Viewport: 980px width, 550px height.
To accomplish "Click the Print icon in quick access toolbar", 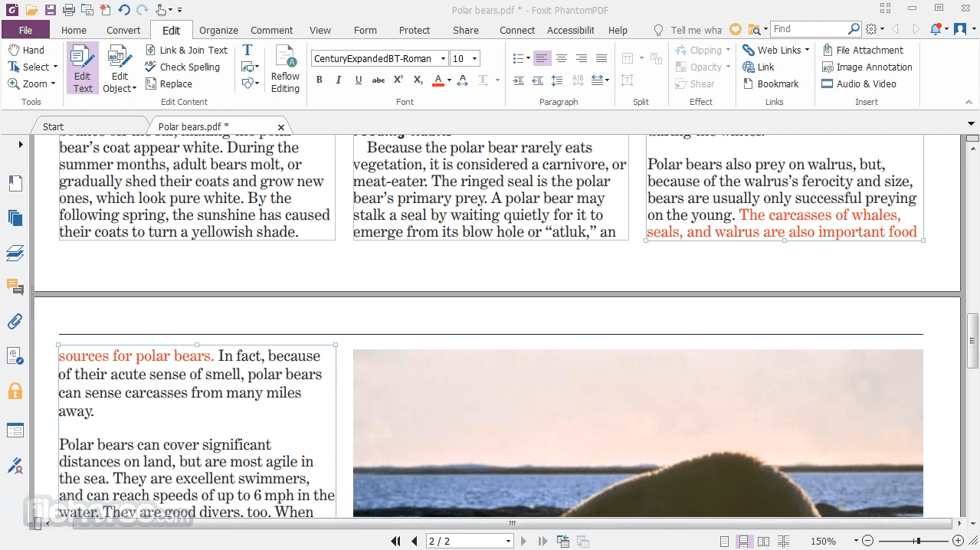I will (x=69, y=10).
